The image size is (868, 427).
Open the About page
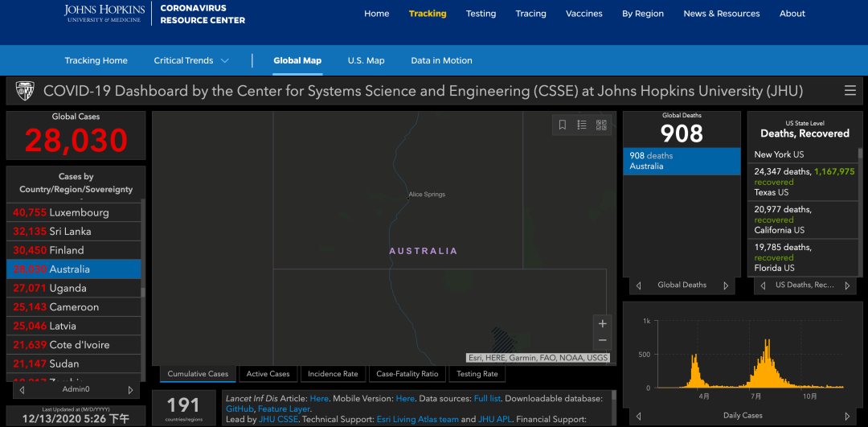pos(792,14)
